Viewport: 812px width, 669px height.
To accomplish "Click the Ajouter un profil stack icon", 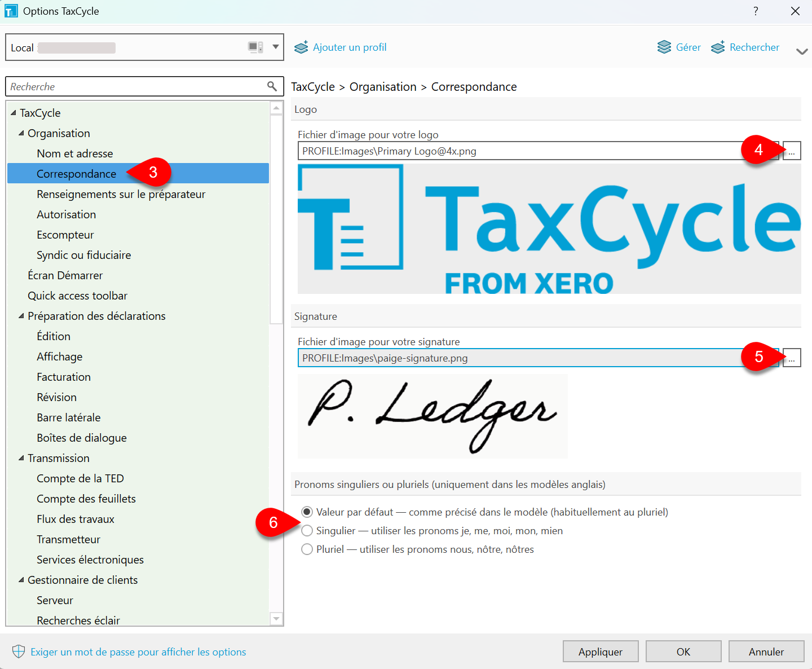I will click(x=301, y=47).
